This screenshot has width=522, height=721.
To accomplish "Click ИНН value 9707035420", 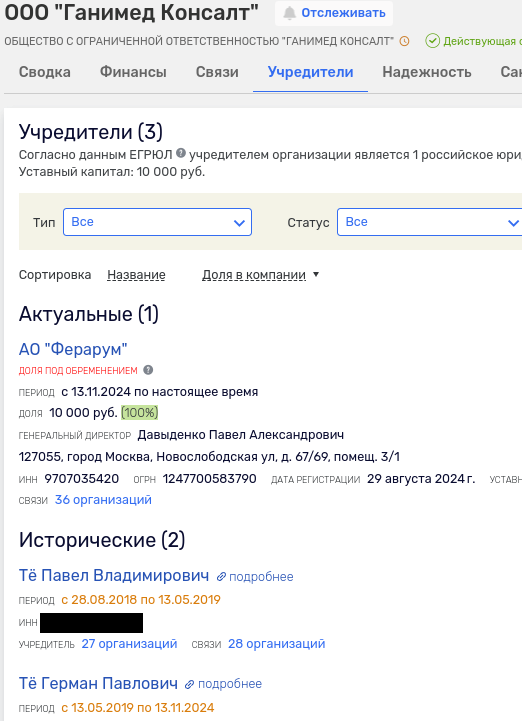I will [82, 479].
